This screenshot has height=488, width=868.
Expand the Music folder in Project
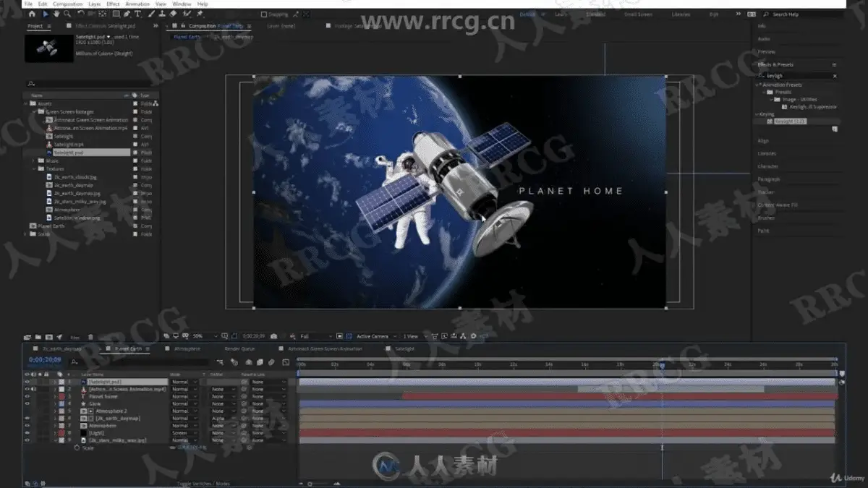(x=34, y=160)
